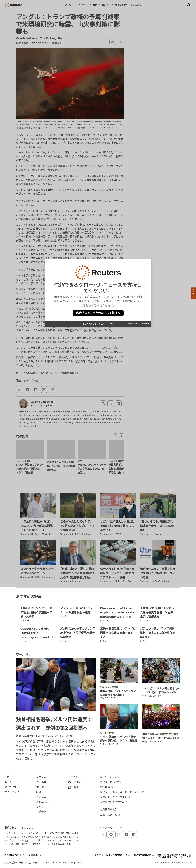
Task: Open the Aa text size button
Action: click(113, 42)
